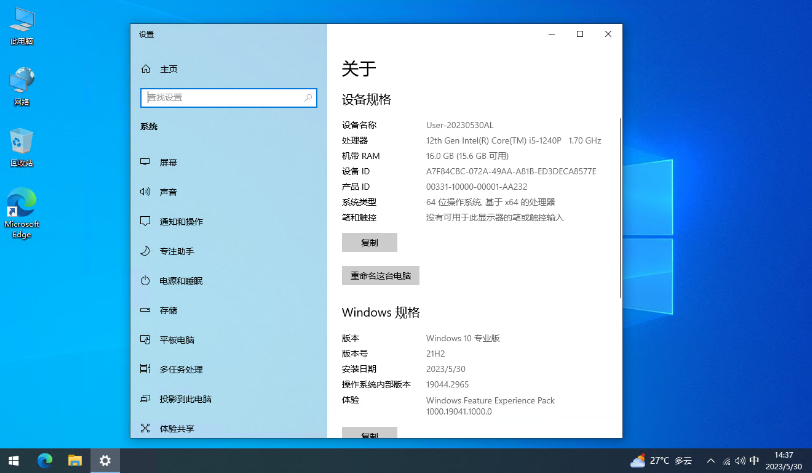The height and width of the screenshot is (473, 812).
Task: Open weather widget showing 27°C
Action: coord(661,461)
